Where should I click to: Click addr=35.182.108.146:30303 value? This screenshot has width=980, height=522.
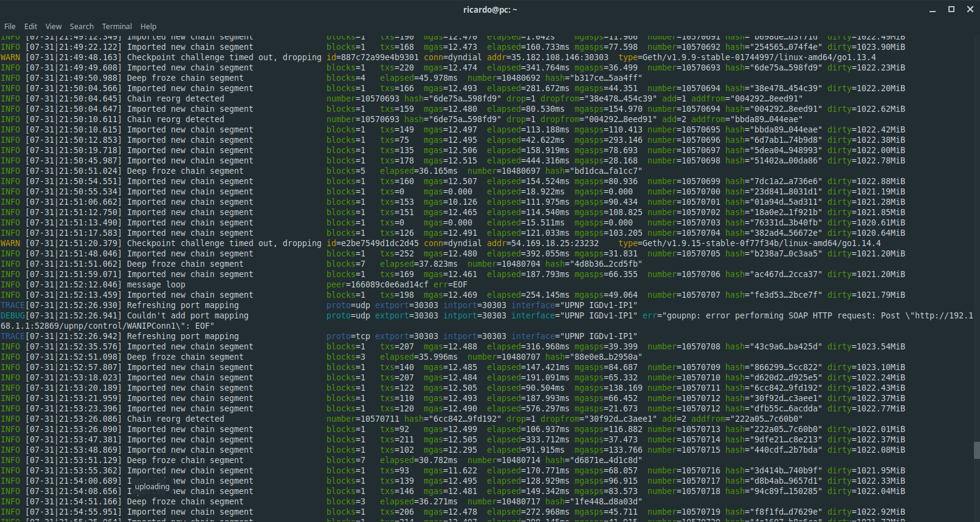pos(548,57)
